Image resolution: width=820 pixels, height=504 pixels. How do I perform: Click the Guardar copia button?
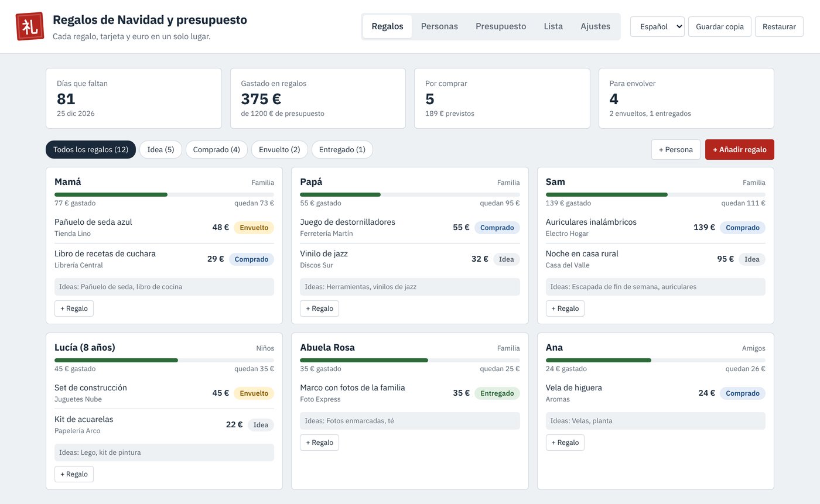tap(719, 26)
